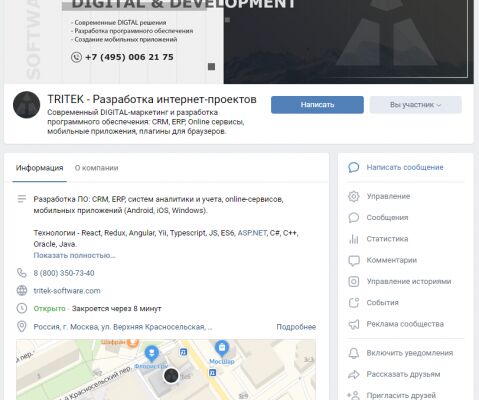The image size is (479, 400).
Task: Click the cover phone number +7 (495) 006 21 75
Action: 129,57
